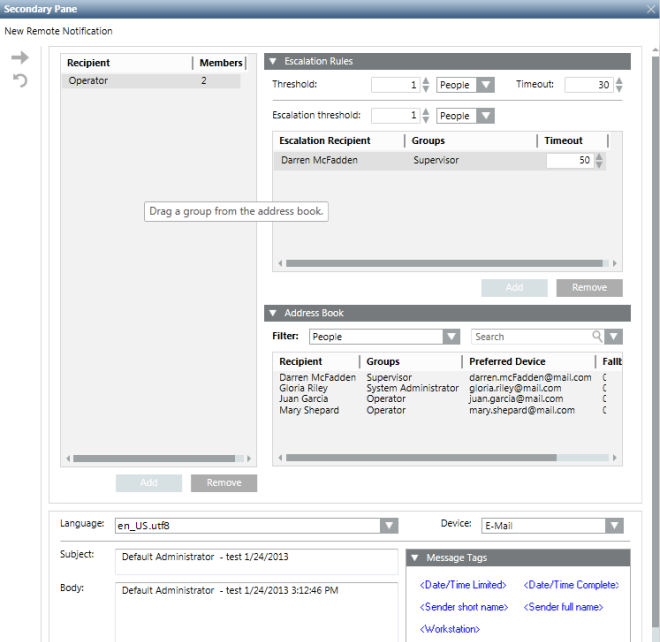Collapse the Message Tags section

(415, 557)
